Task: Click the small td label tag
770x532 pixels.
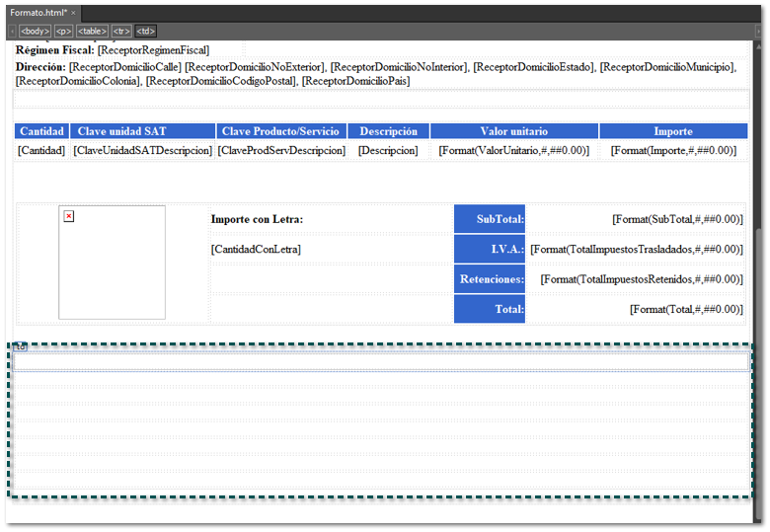Action: click(x=20, y=347)
